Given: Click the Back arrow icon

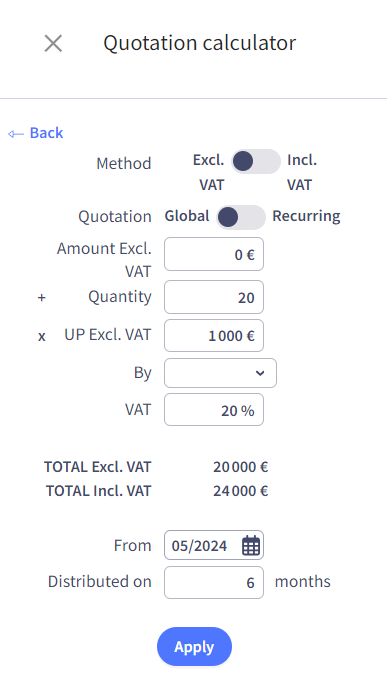Looking at the screenshot, I should (x=16, y=134).
